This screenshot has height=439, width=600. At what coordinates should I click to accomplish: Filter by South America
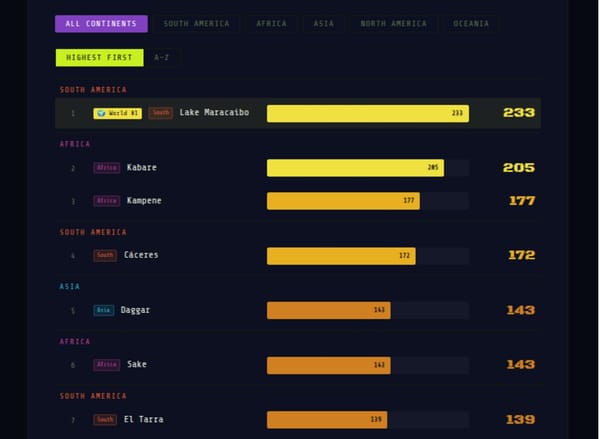tap(196, 24)
